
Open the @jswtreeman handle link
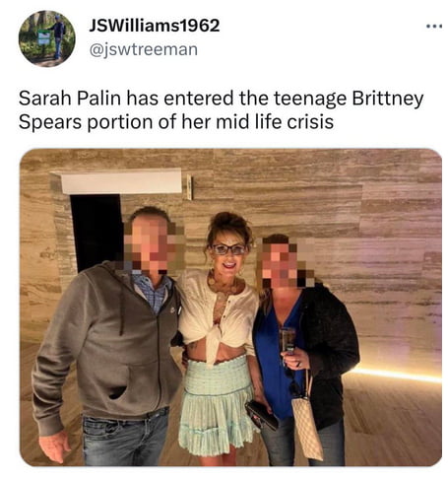click(x=144, y=49)
